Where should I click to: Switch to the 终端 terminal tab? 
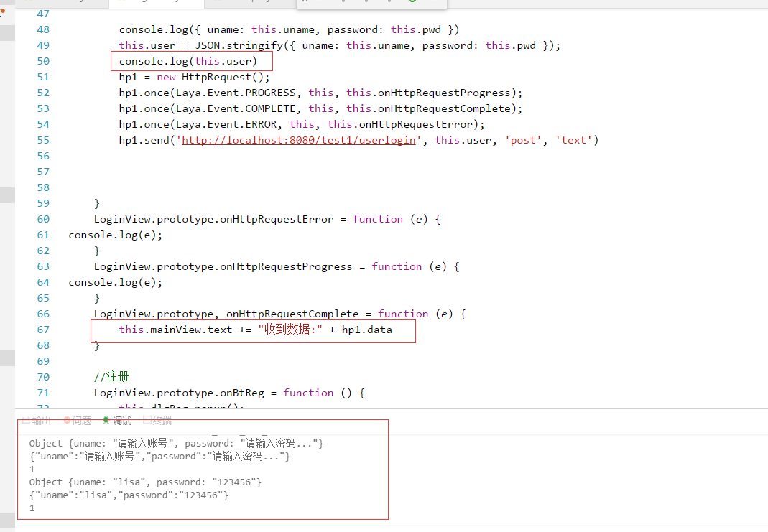(162, 421)
